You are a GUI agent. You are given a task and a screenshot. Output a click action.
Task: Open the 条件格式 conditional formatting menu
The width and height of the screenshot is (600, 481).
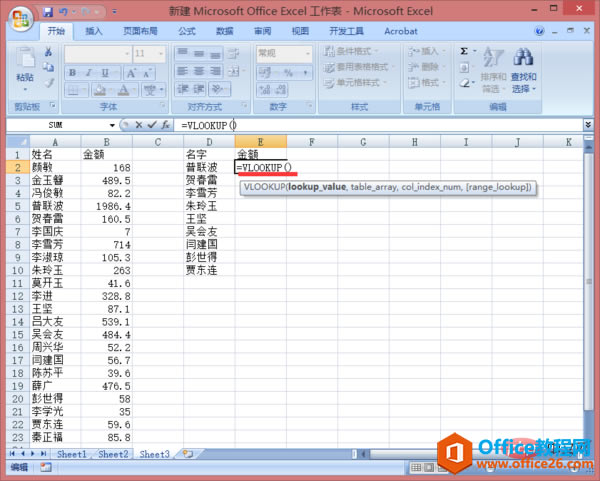pos(351,51)
